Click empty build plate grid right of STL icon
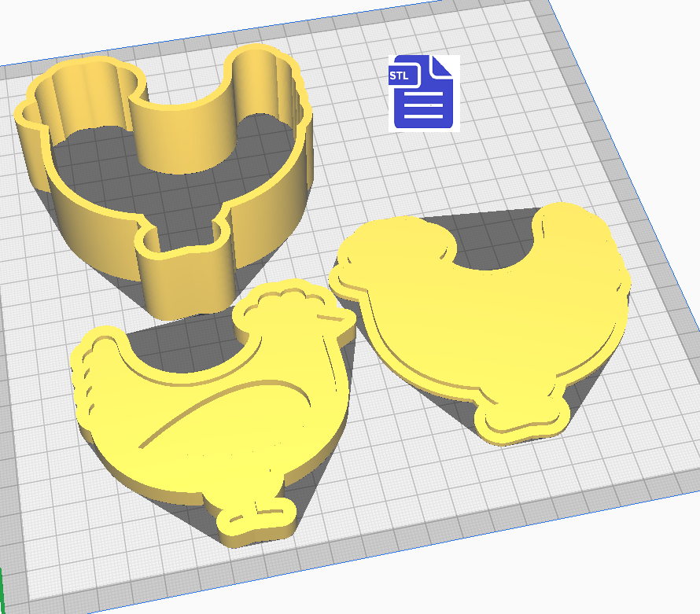The image size is (700, 614). tap(511, 94)
